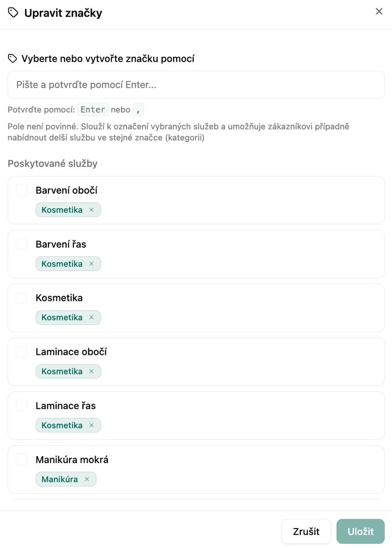392x548 pixels.
Task: Remove Kosmetika tag from Laminace obočí
Action: coord(91,372)
